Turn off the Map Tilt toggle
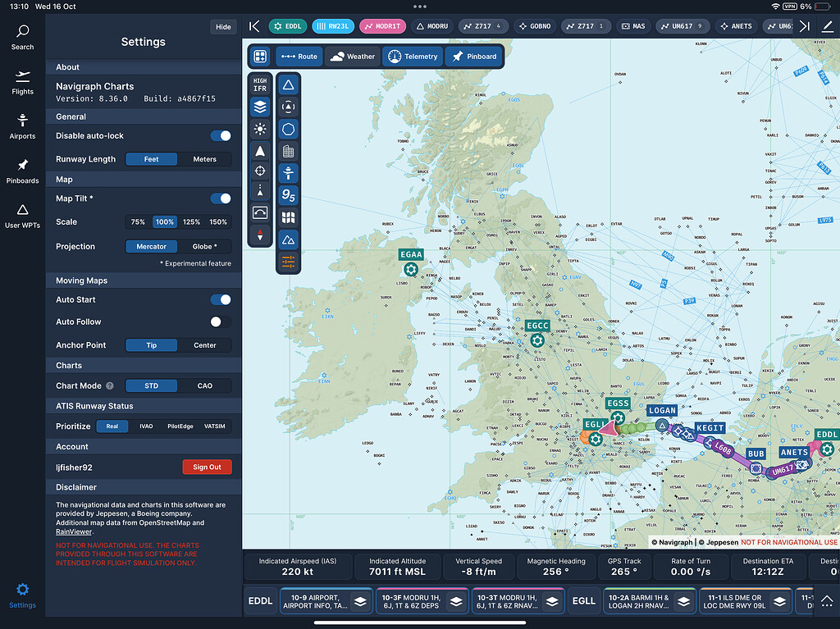The height and width of the screenshot is (629, 840). click(220, 198)
